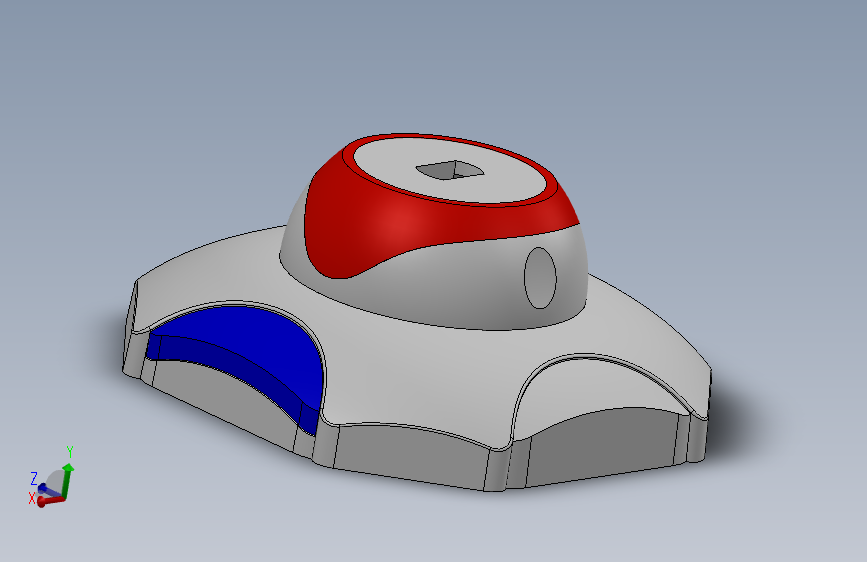
Task: Click the green Y axis arrow of the triad
Action: point(67,481)
